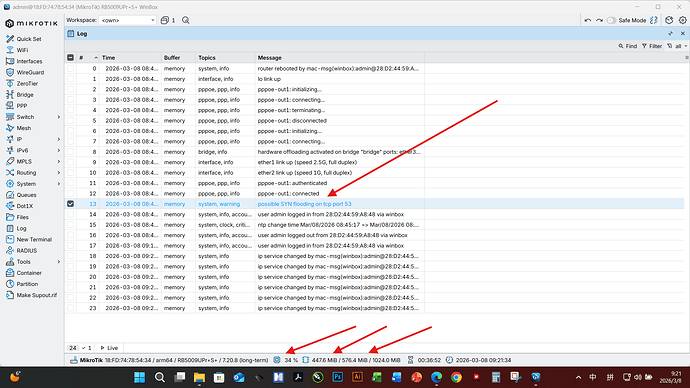Select the SYN flooding warning message
The height and width of the screenshot is (388, 690).
(x=305, y=204)
